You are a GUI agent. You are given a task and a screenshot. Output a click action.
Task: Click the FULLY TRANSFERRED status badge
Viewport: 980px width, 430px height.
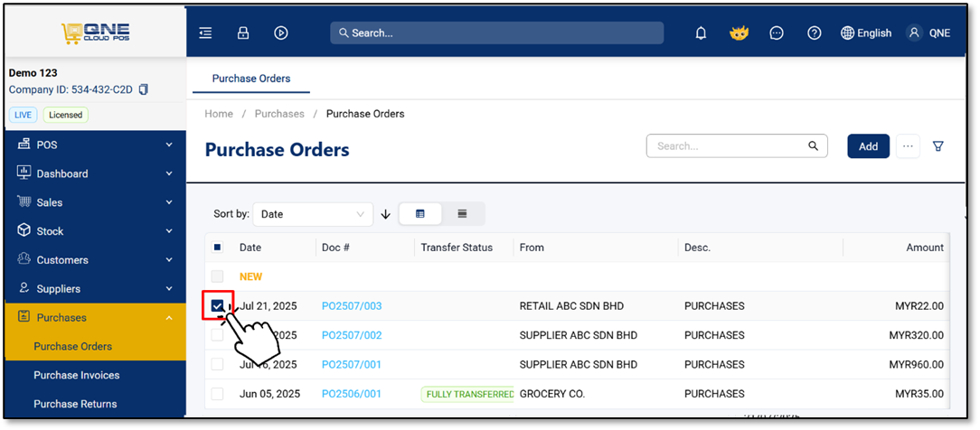pyautogui.click(x=467, y=394)
